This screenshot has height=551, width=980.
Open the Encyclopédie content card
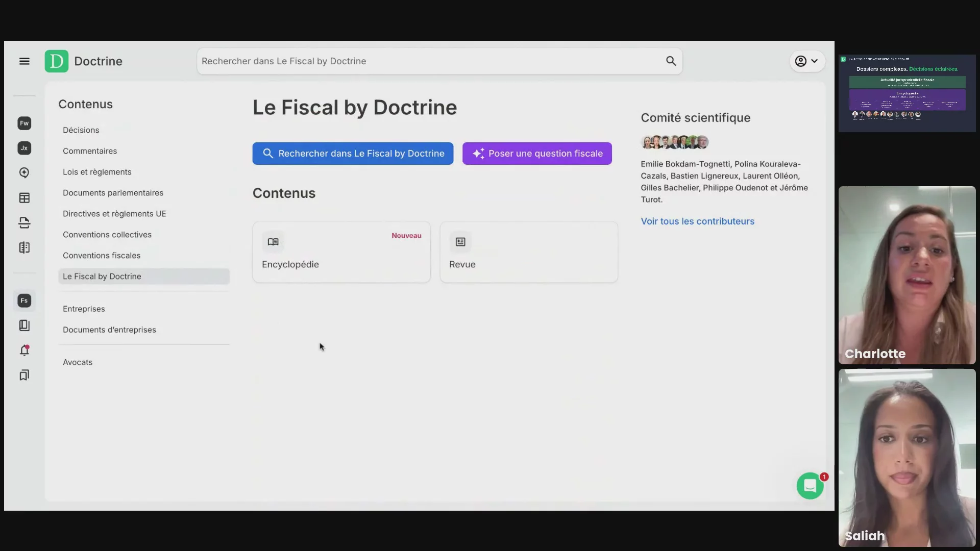(x=341, y=252)
